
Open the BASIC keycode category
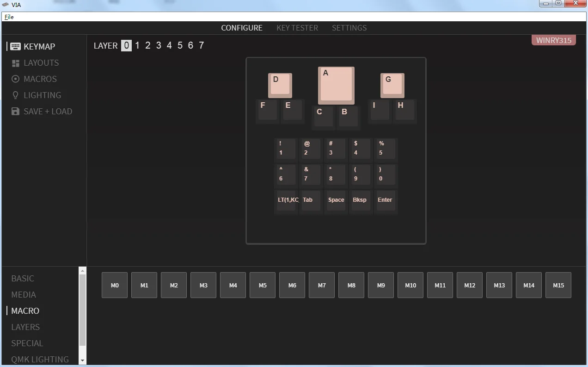click(23, 279)
